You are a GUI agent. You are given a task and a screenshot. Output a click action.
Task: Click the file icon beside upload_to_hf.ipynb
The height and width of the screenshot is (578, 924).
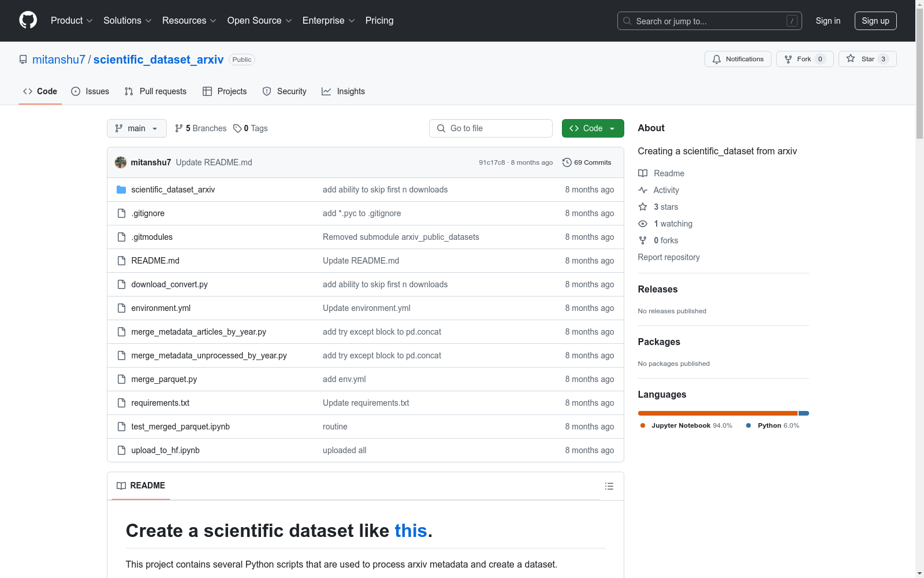[121, 450]
